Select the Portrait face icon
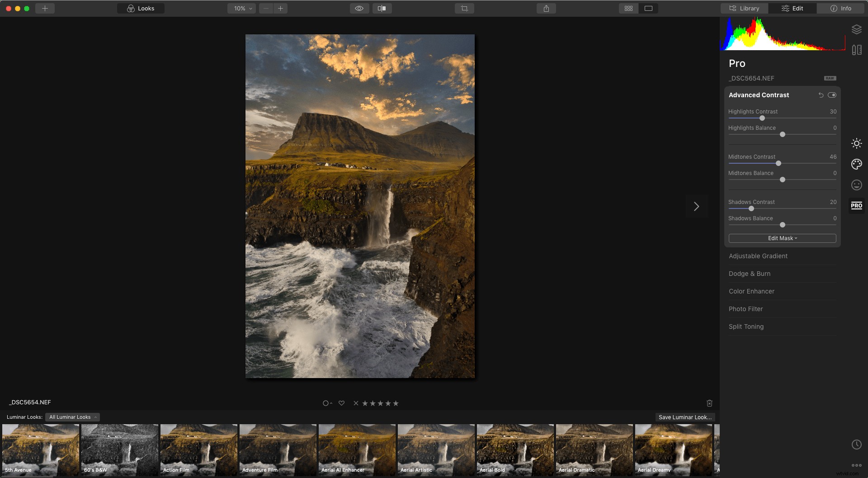Screen dimensions: 868x478 pyautogui.click(x=857, y=185)
